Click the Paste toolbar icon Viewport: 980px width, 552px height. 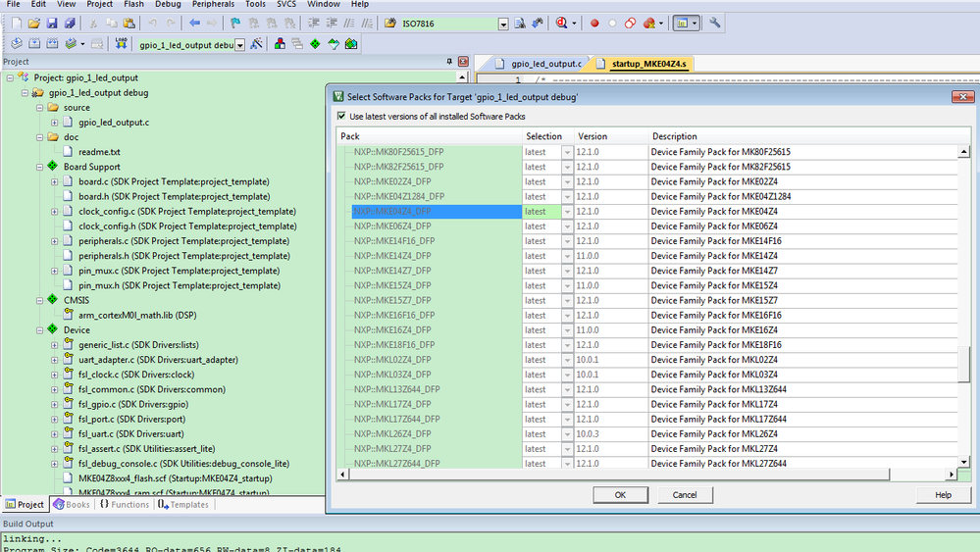(x=129, y=24)
